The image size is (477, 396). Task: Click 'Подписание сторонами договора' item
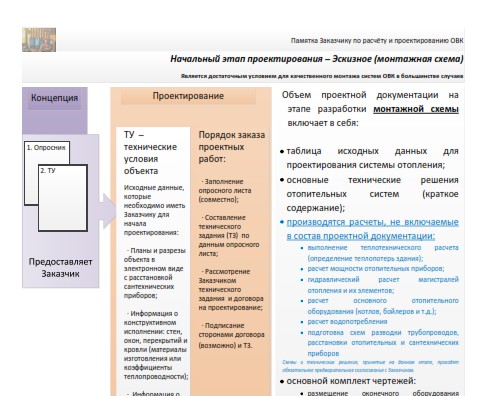[232, 335]
